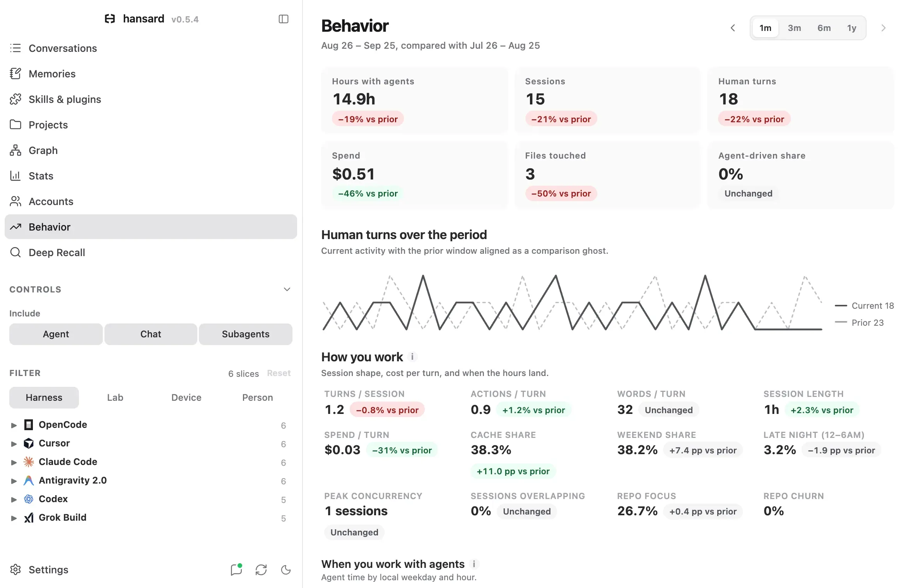Viewport: 913px width, 588px height.
Task: Open Conversations list icon
Action: tap(15, 48)
